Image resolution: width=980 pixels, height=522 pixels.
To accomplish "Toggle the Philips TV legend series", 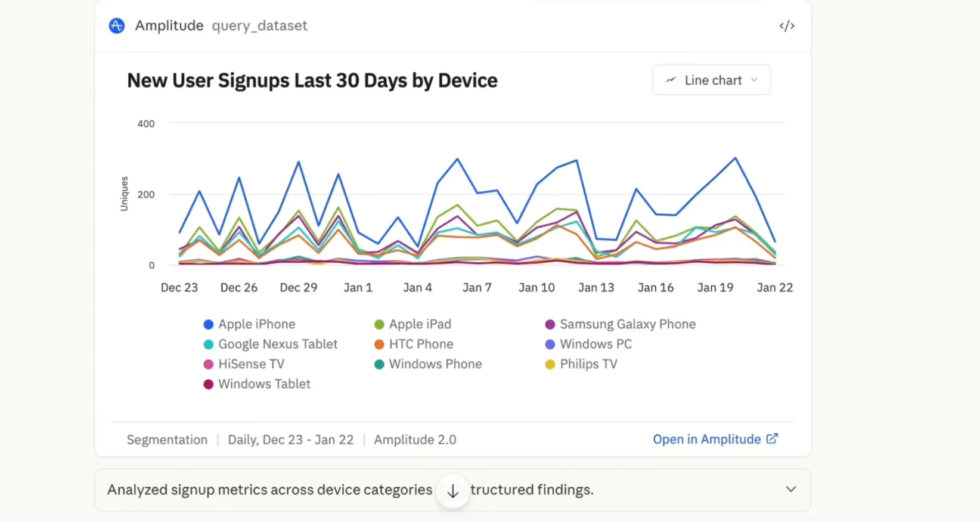I will pos(581,364).
